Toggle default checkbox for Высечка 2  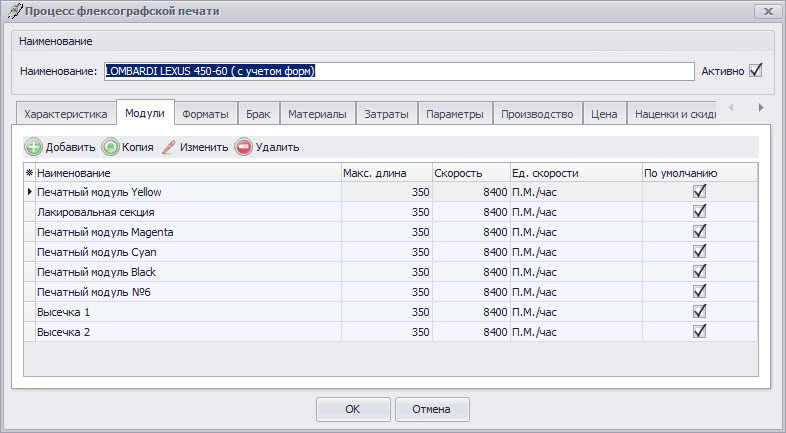coord(699,332)
